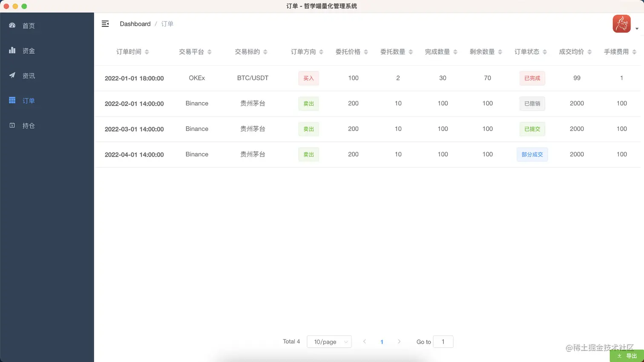Click the 70 remaining quantity cell
This screenshot has width=644, height=362.
click(487, 78)
